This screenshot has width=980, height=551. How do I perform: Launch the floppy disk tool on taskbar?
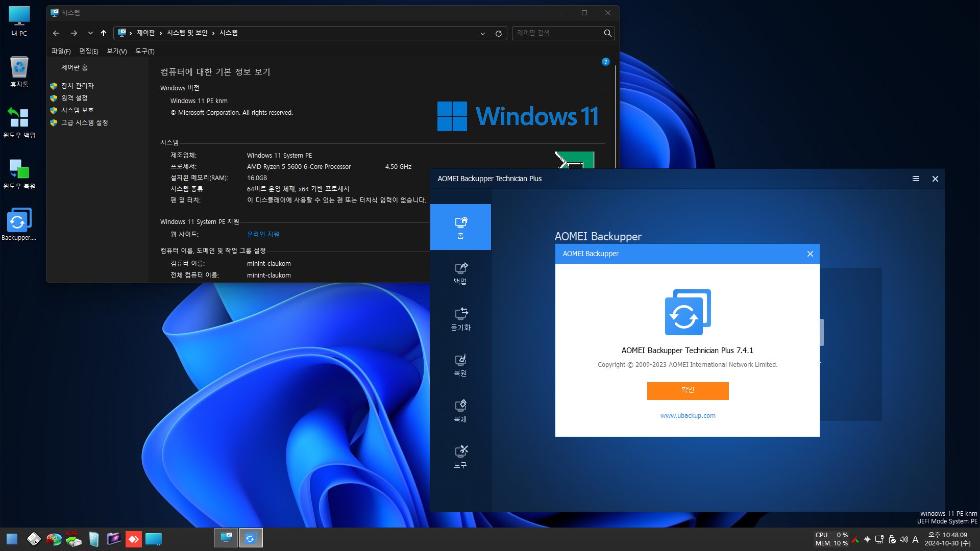click(x=34, y=539)
